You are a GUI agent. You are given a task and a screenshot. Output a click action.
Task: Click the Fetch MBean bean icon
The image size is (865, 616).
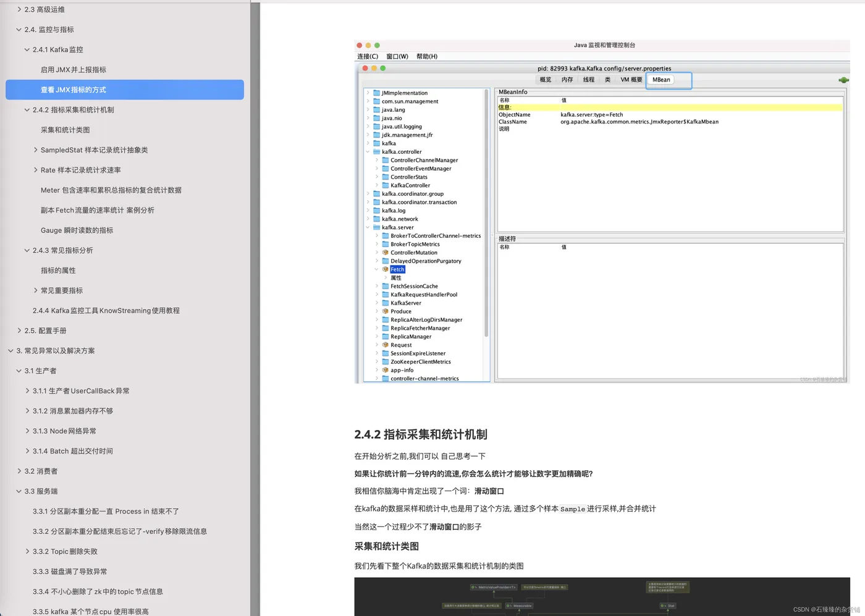pyautogui.click(x=386, y=269)
